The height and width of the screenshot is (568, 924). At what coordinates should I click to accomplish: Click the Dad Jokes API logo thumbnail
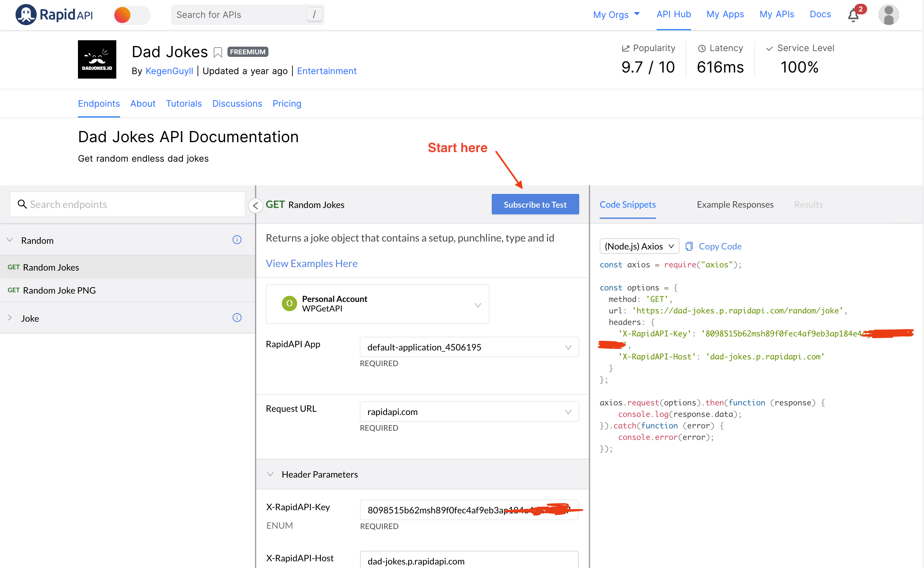tap(97, 59)
